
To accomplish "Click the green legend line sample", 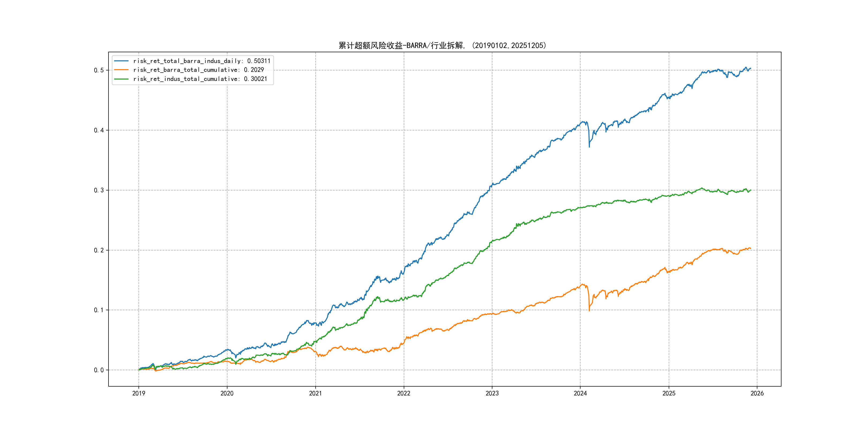I will tap(121, 79).
